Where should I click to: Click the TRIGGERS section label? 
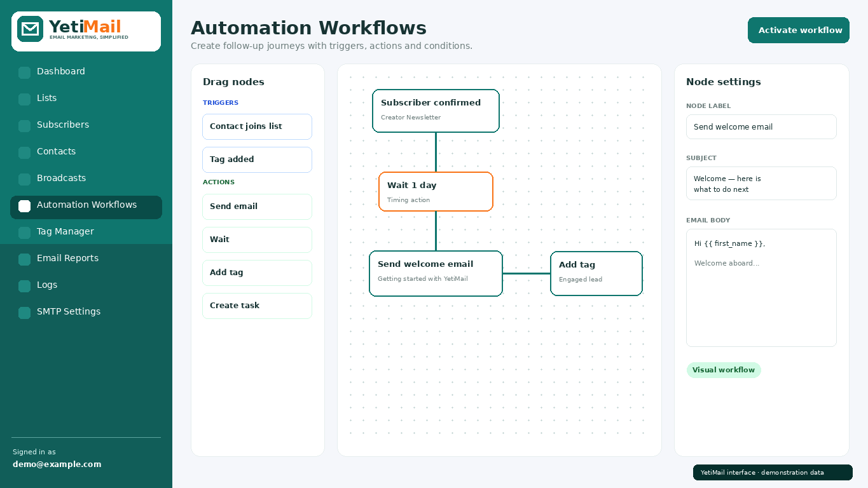[x=221, y=103]
